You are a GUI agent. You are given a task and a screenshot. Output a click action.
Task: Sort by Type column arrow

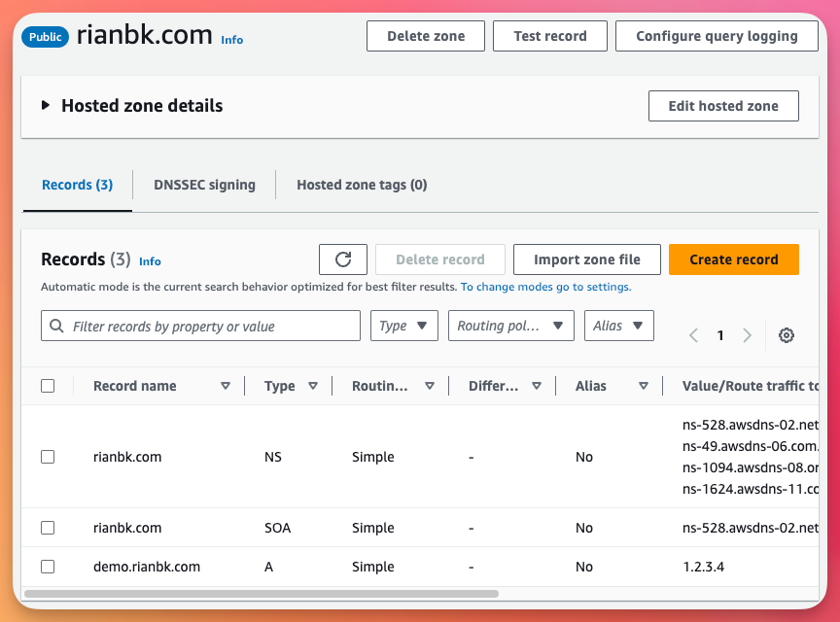[x=313, y=386]
